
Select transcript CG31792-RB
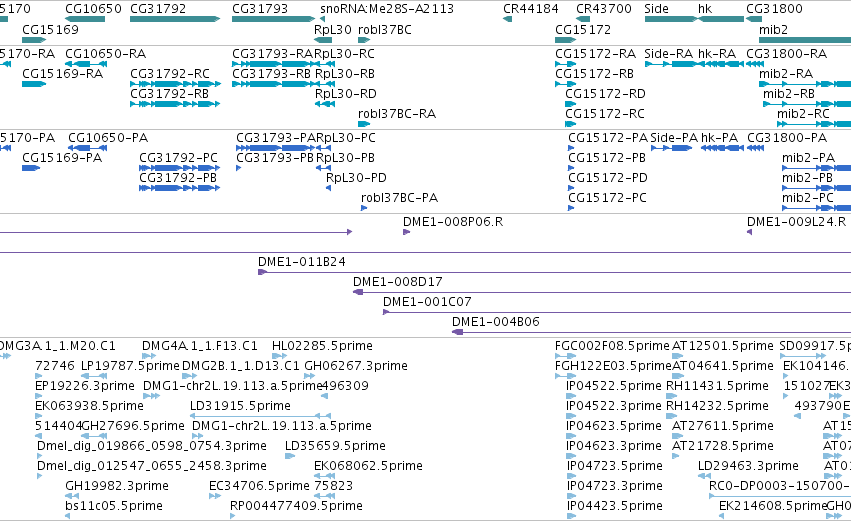tap(169, 94)
